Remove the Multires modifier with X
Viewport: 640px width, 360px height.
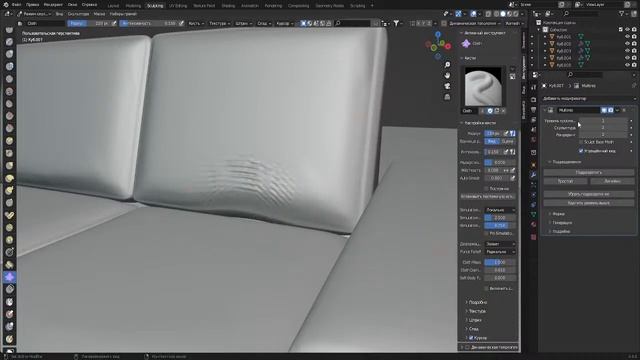[624, 110]
